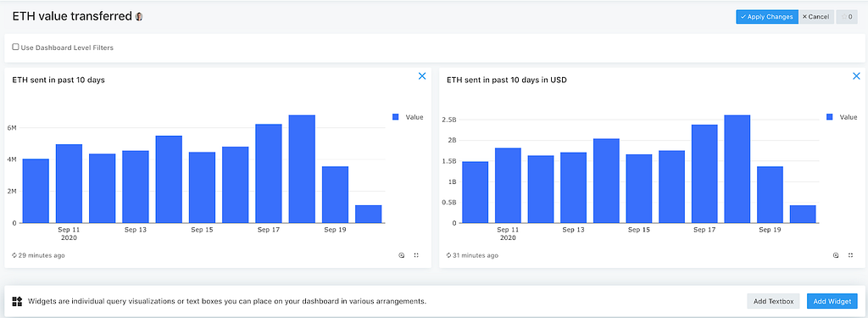868x318 pixels.
Task: Cancel dashboard editing
Action: (x=816, y=17)
